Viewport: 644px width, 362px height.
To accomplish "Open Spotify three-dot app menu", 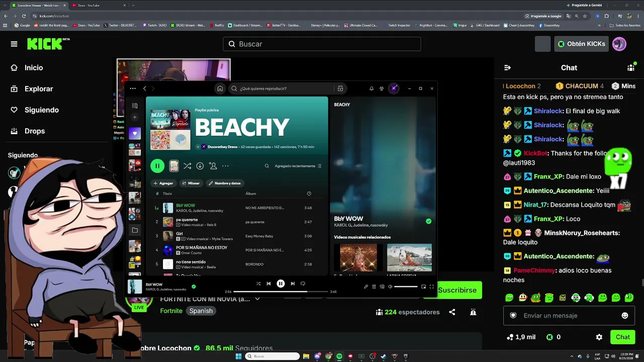I will (x=133, y=88).
